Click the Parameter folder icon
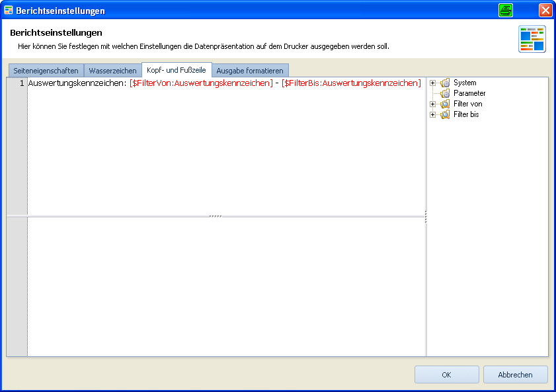556x392 pixels. tap(445, 94)
